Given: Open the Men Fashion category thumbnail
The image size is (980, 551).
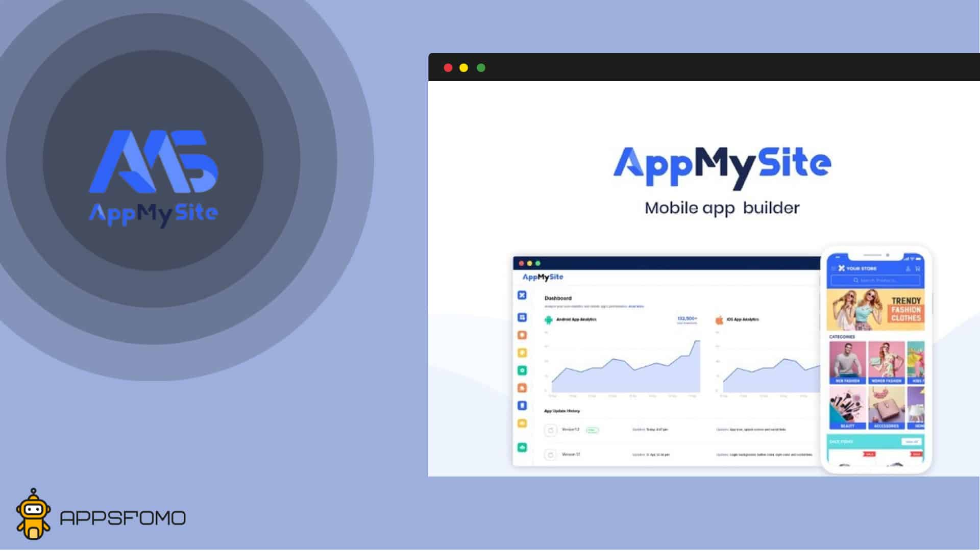Looking at the screenshot, I should coord(847,362).
